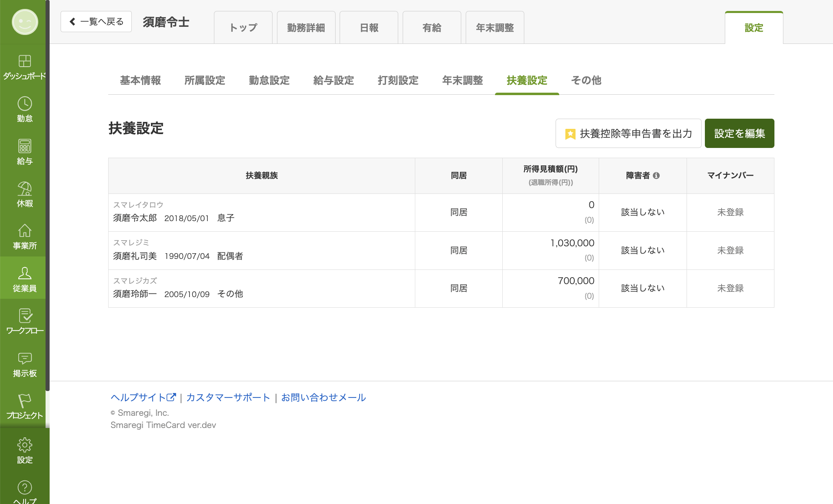The image size is (833, 504).
Task: Click the sidebar vertical scrollbar
Action: 48,195
